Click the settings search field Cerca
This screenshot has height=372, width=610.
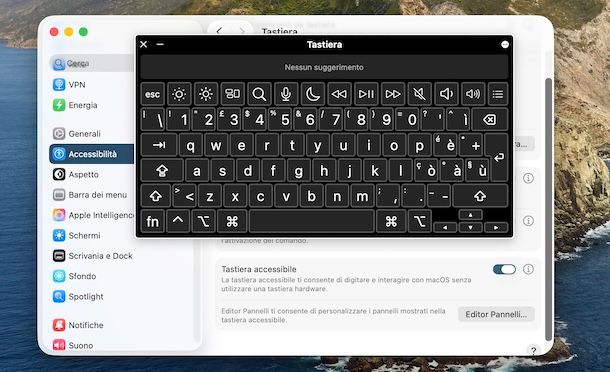91,63
